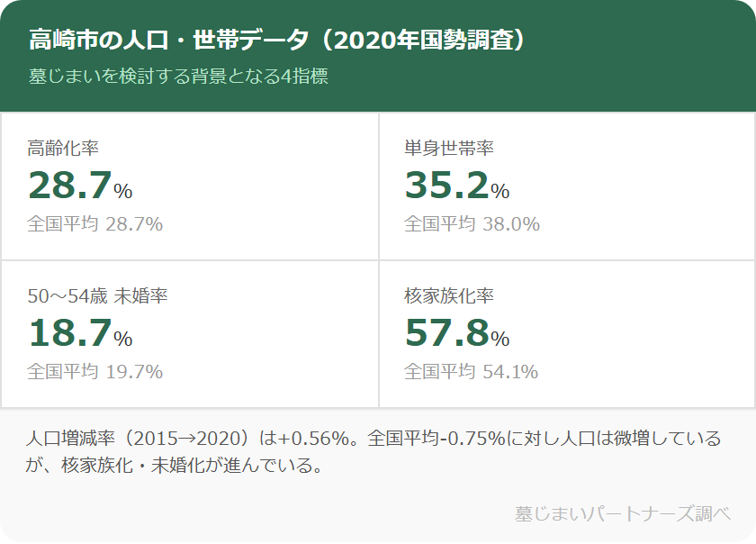Viewport: 756px width, 544px height.
Task: Select the subtitle 墓じまいを検討する背景となる4指標
Action: [x=178, y=77]
